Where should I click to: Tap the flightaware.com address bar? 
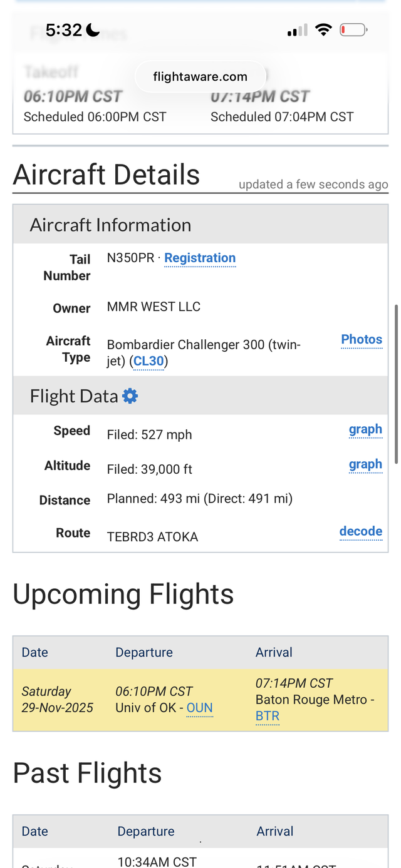[200, 77]
